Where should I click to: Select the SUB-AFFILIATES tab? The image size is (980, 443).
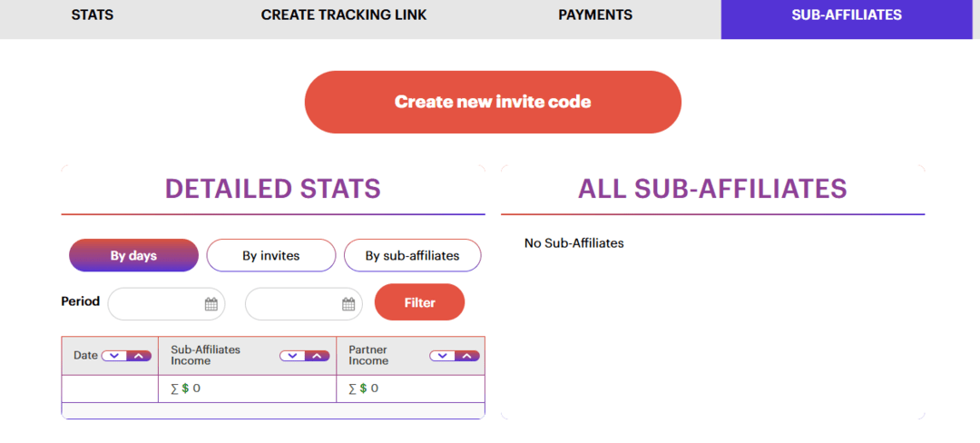[846, 15]
